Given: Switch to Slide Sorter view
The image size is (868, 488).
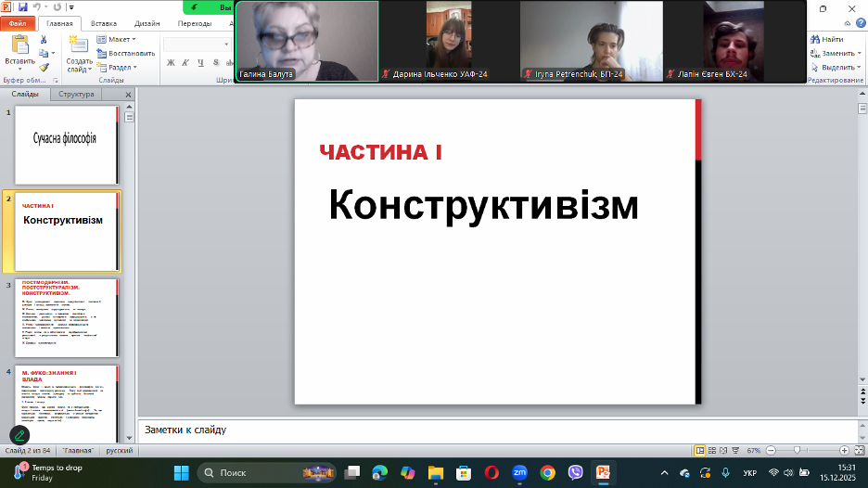Looking at the screenshot, I should [713, 450].
